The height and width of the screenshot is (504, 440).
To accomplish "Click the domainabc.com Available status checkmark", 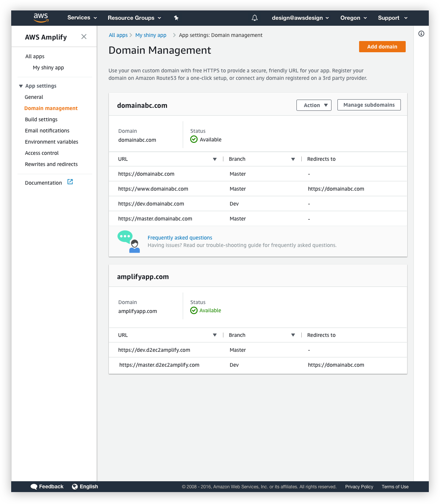I will pos(194,139).
